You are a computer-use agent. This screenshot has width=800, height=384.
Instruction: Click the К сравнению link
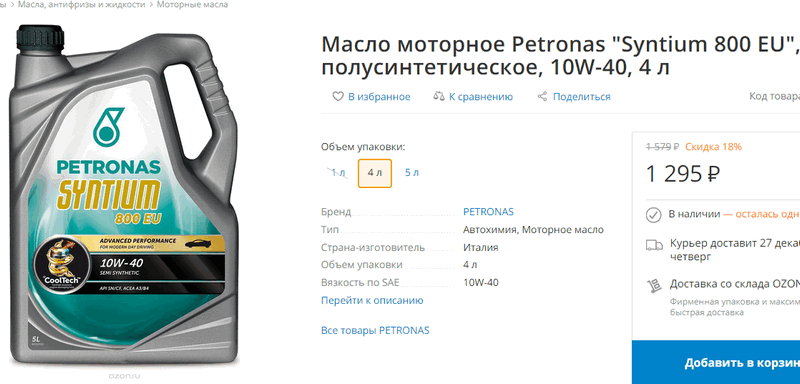coord(481,96)
